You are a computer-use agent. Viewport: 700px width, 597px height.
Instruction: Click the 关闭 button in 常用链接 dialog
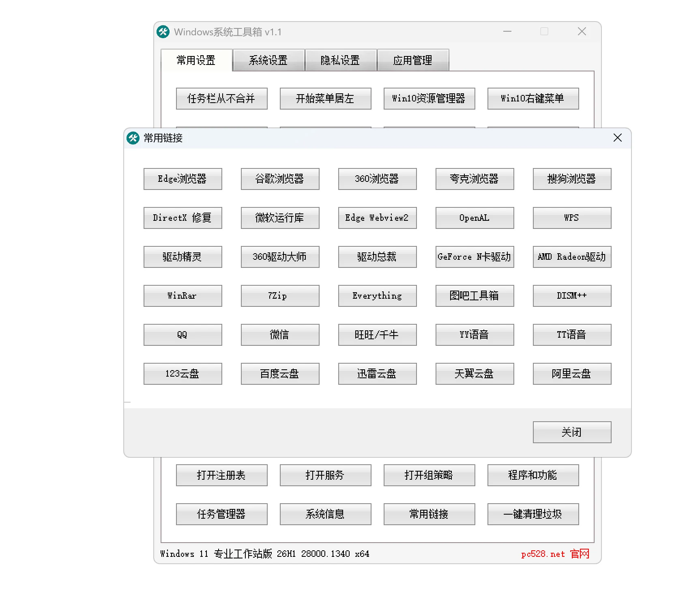click(x=571, y=432)
